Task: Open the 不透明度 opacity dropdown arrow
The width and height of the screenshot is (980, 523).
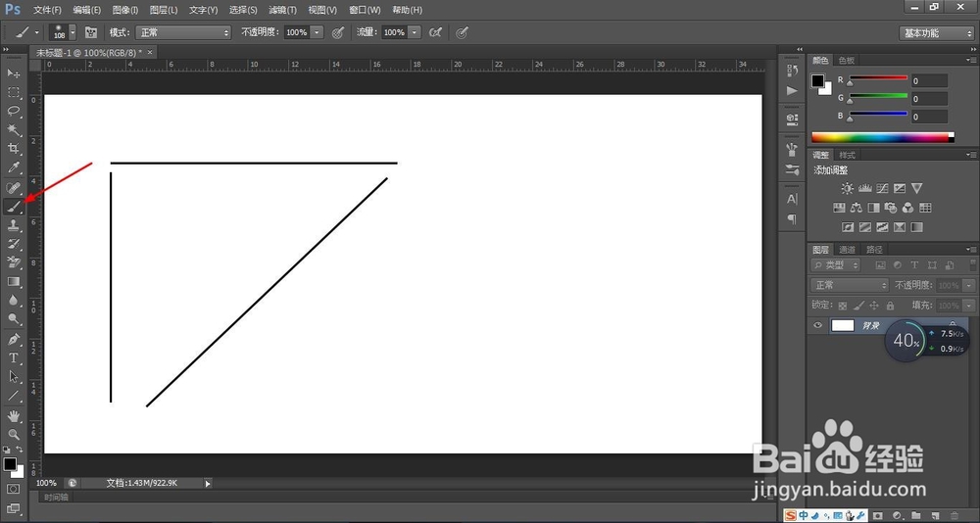Action: tap(318, 32)
